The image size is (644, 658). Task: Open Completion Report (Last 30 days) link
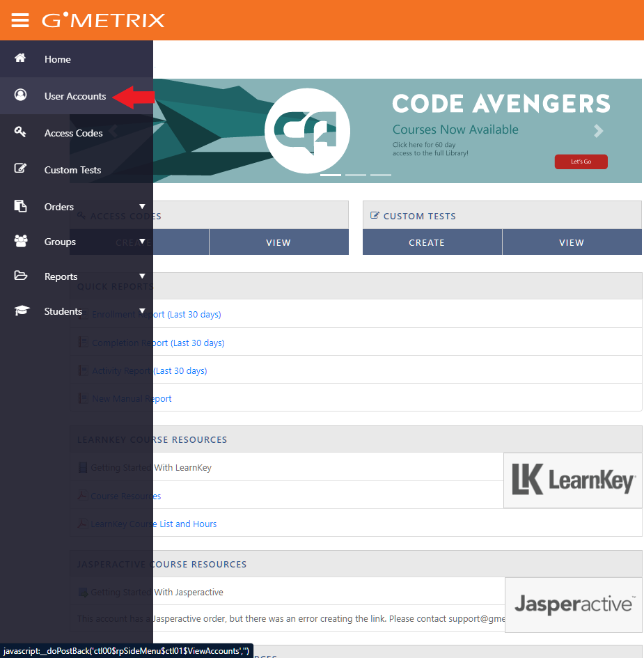158,343
